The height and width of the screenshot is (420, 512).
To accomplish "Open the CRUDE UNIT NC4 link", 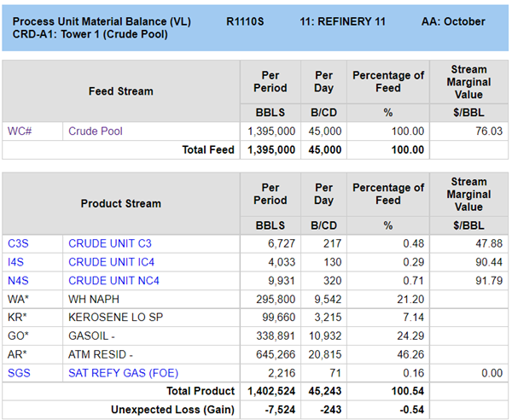I will tap(114, 281).
